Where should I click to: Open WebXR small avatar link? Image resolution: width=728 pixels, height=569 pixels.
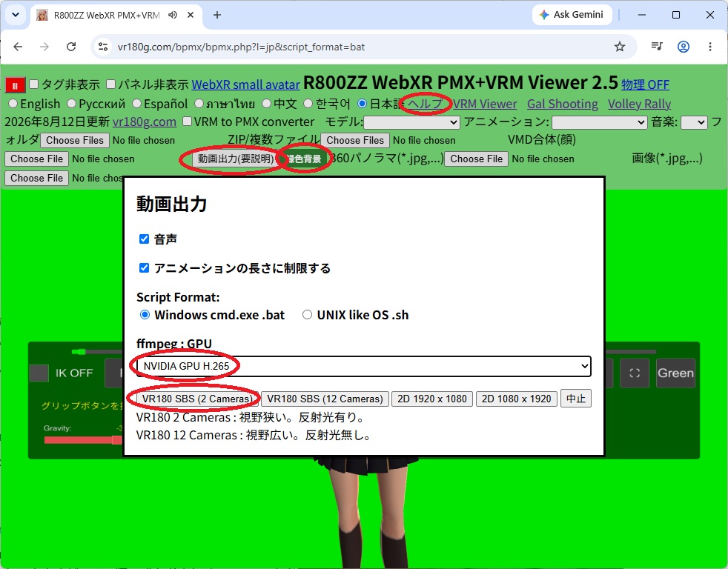(x=245, y=85)
